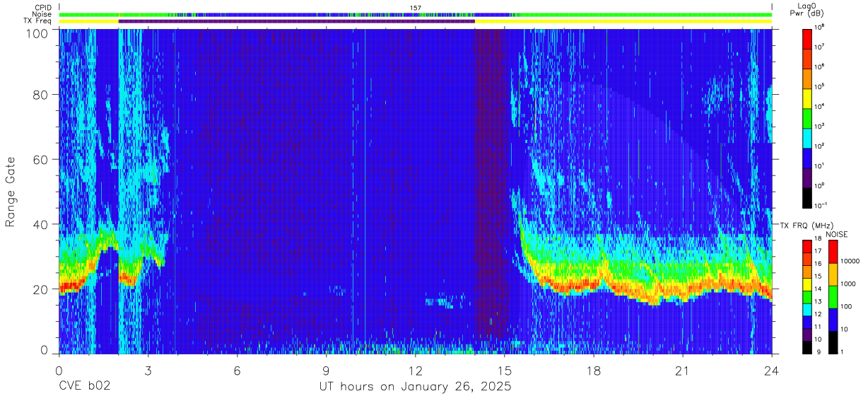Click the 60 label on Range Gate axis

40,160
